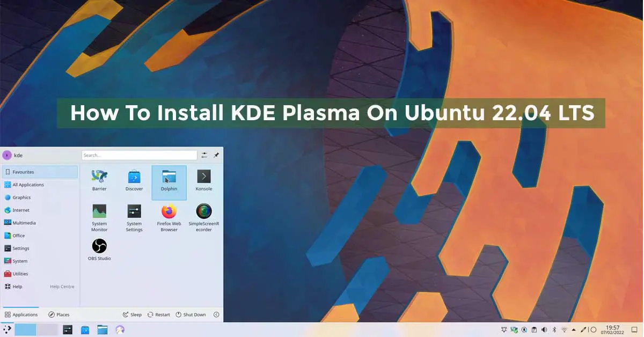Screen dimensions: 644x337
Task: Collapse the launcher with the chevron button
Action: coord(216,314)
